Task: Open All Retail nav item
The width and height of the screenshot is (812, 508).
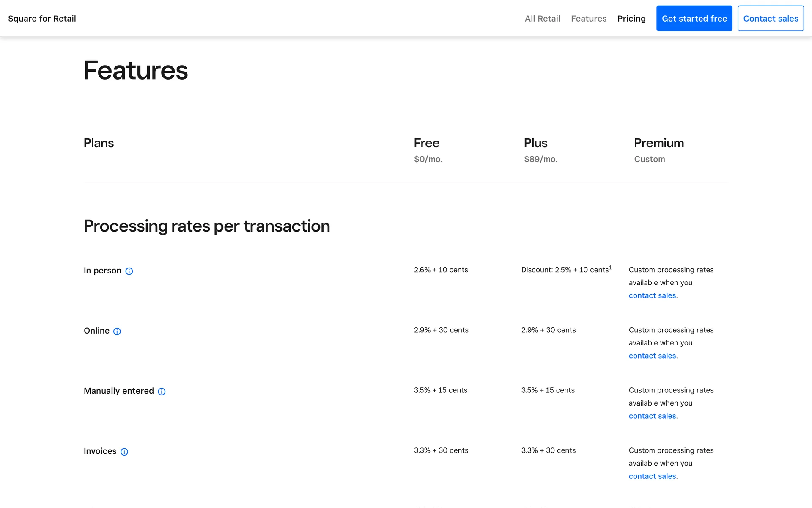Action: pos(542,19)
